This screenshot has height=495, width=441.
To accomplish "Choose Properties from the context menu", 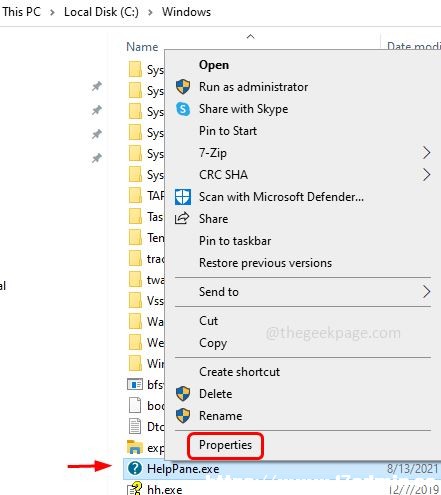I will (x=225, y=445).
